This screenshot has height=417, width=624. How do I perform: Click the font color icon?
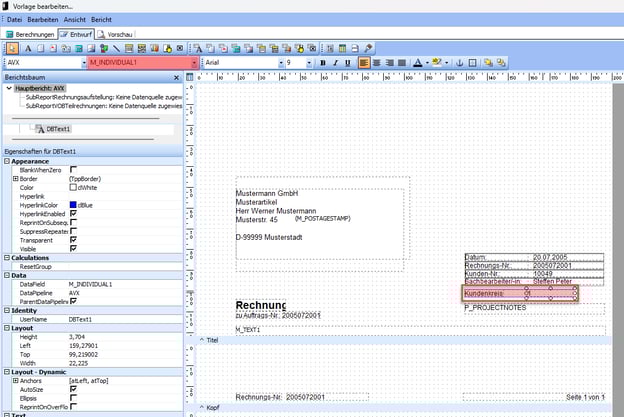point(417,62)
